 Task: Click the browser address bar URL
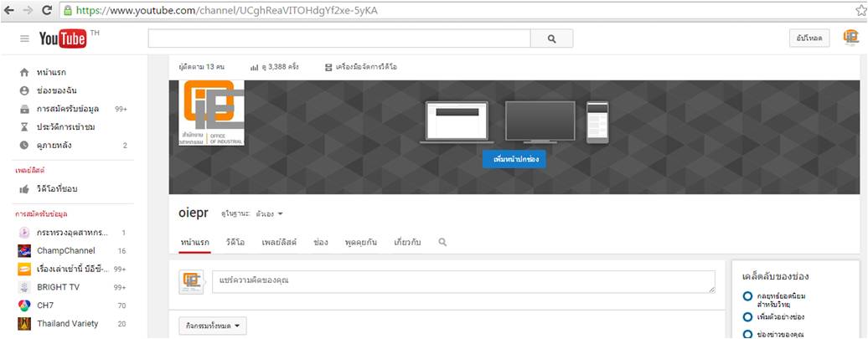coord(227,10)
